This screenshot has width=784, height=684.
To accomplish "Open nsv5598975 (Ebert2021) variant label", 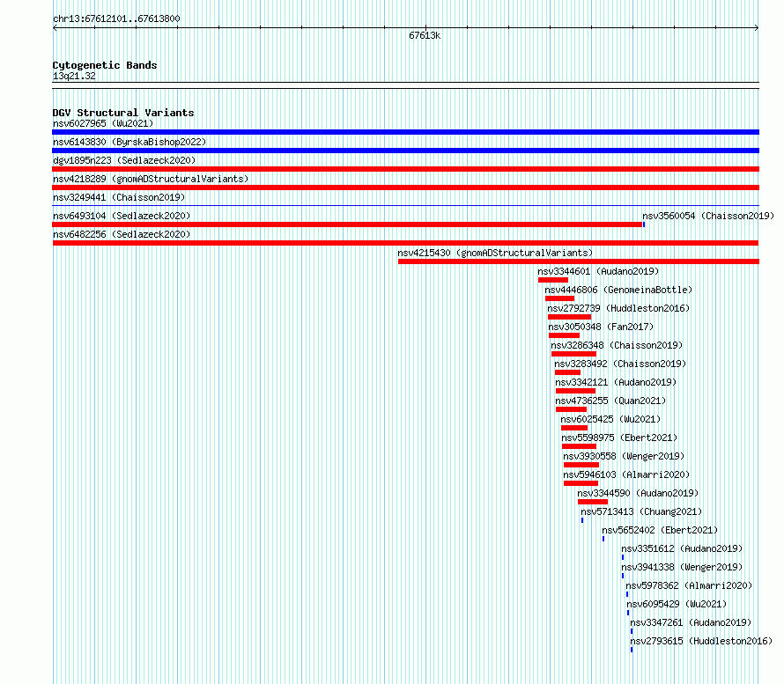I will click(620, 438).
